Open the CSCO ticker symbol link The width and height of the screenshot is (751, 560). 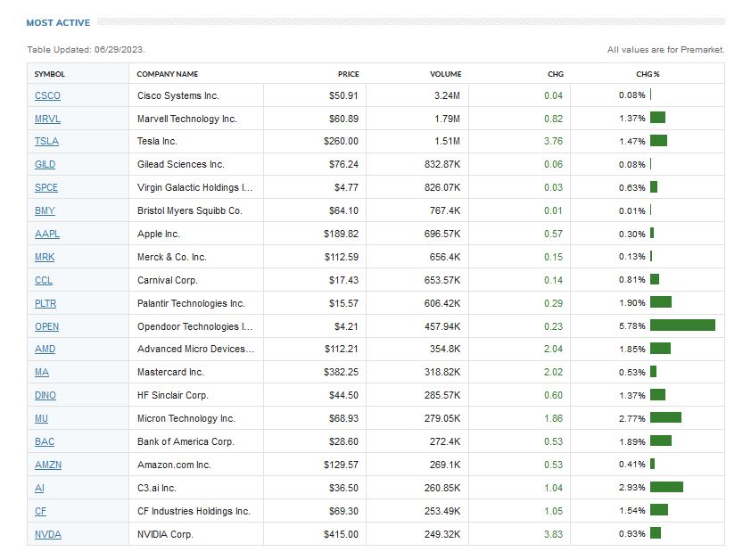tap(47, 95)
